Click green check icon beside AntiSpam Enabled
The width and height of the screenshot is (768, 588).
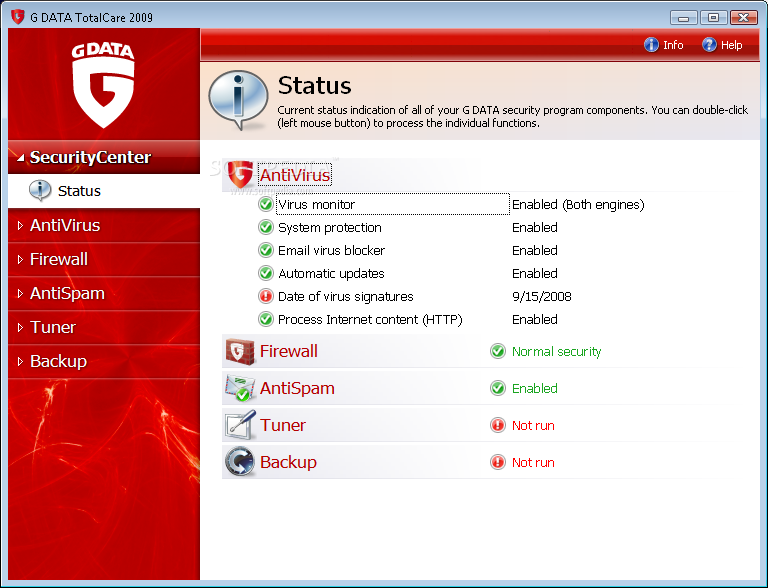pyautogui.click(x=498, y=388)
